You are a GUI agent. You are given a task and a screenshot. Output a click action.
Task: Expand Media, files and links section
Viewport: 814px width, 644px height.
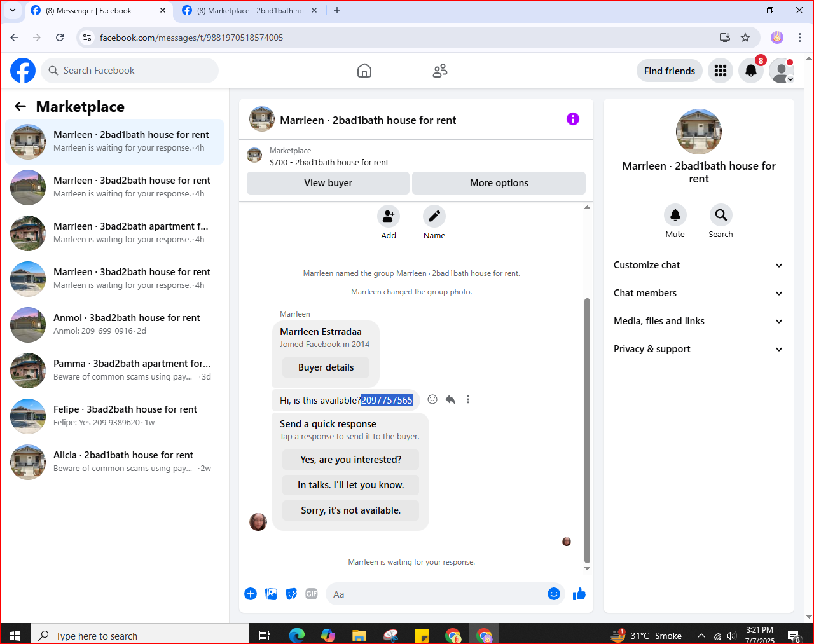698,321
